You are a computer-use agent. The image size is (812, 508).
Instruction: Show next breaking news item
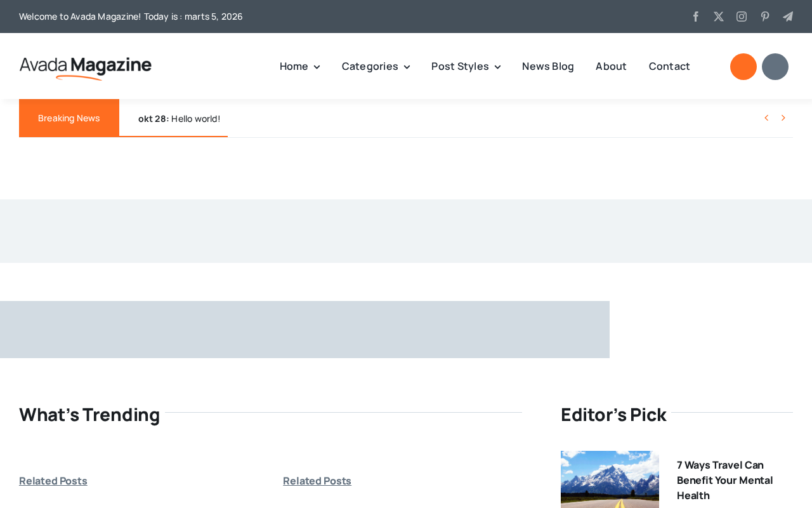783,118
